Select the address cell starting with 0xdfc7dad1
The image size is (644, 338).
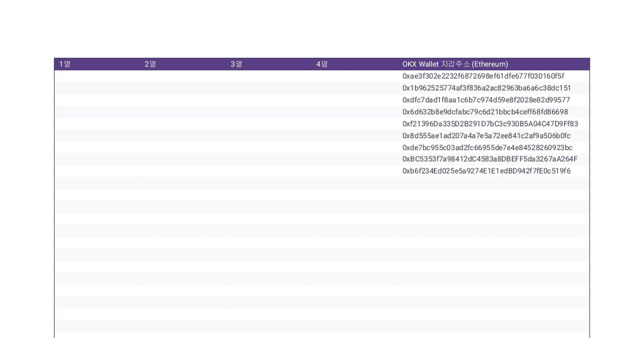(486, 100)
